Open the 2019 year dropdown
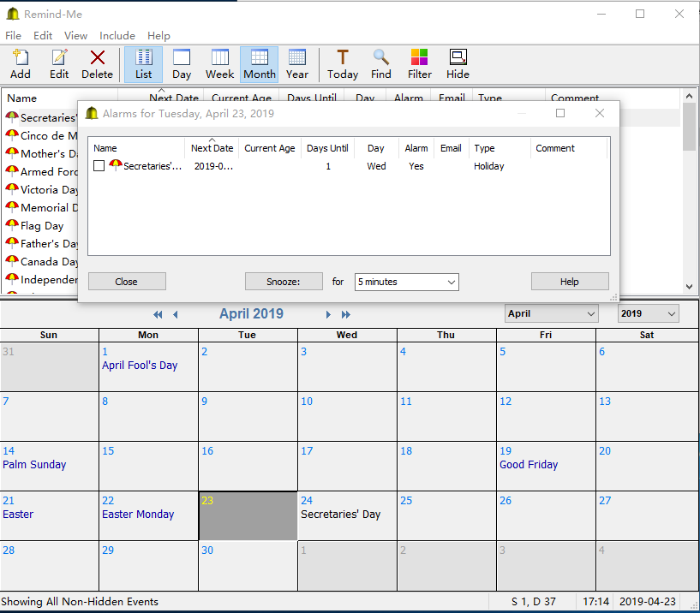The width and height of the screenshot is (700, 613). click(649, 313)
